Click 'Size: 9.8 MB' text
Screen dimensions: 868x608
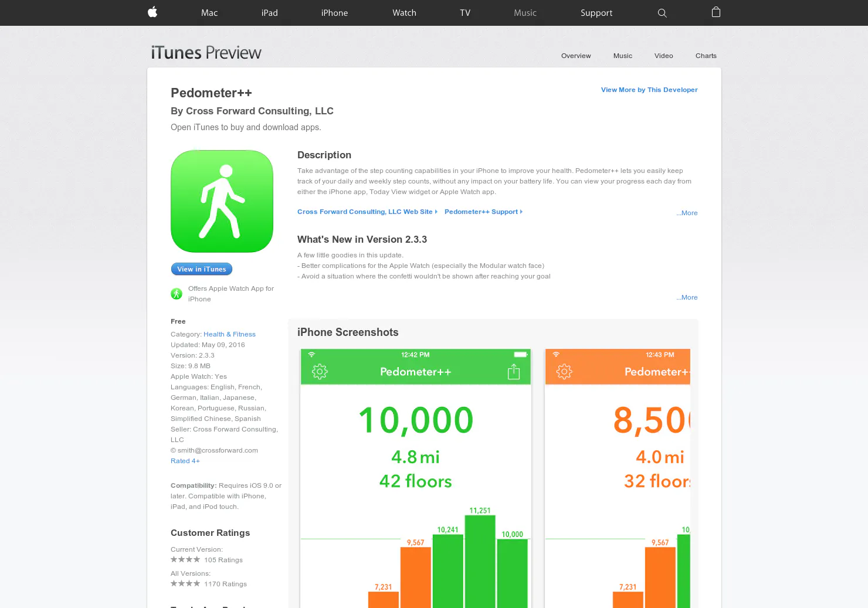(191, 366)
